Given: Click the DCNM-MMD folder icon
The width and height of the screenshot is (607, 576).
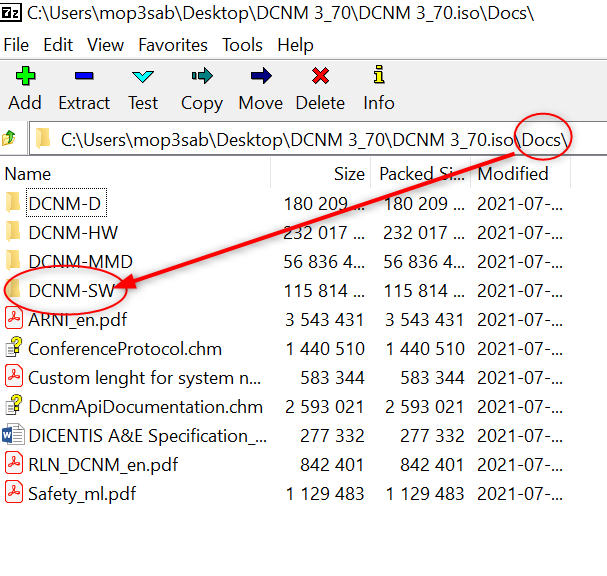Looking at the screenshot, I should click(x=13, y=261).
